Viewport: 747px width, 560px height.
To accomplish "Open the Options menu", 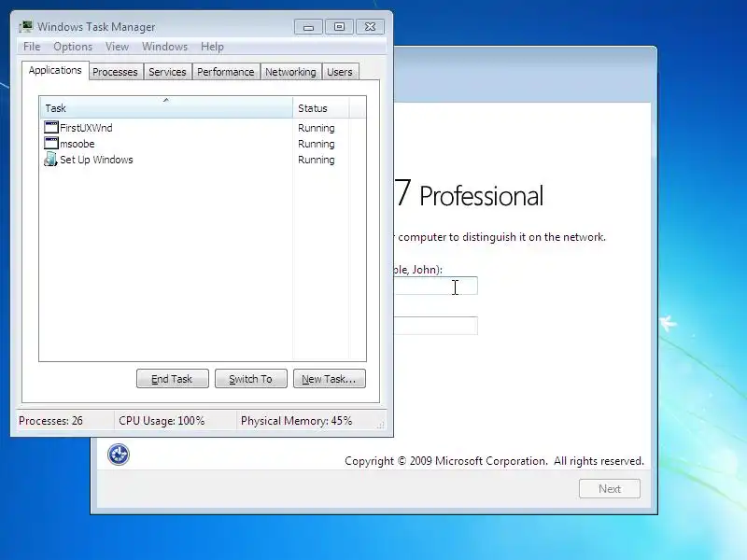I will pyautogui.click(x=73, y=47).
